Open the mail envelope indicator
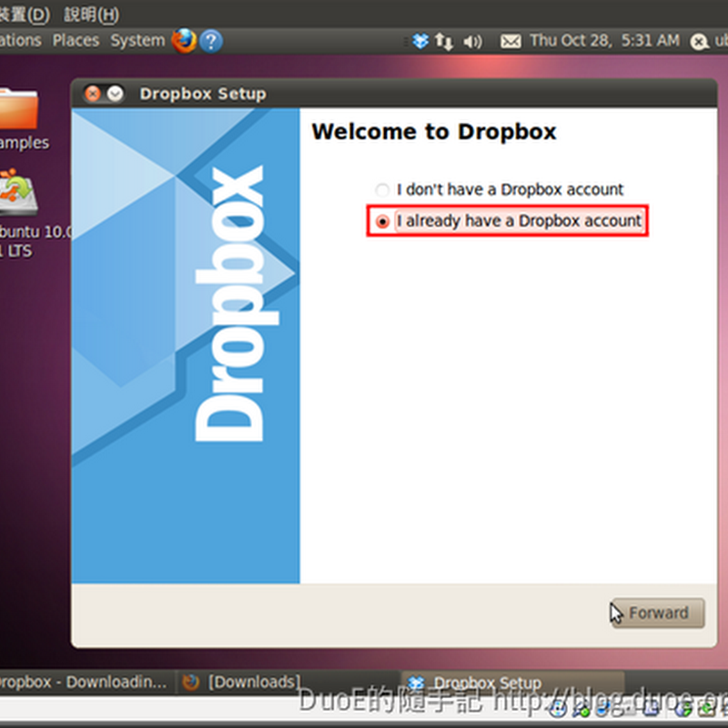Viewport: 728px width, 728px height. (x=511, y=41)
